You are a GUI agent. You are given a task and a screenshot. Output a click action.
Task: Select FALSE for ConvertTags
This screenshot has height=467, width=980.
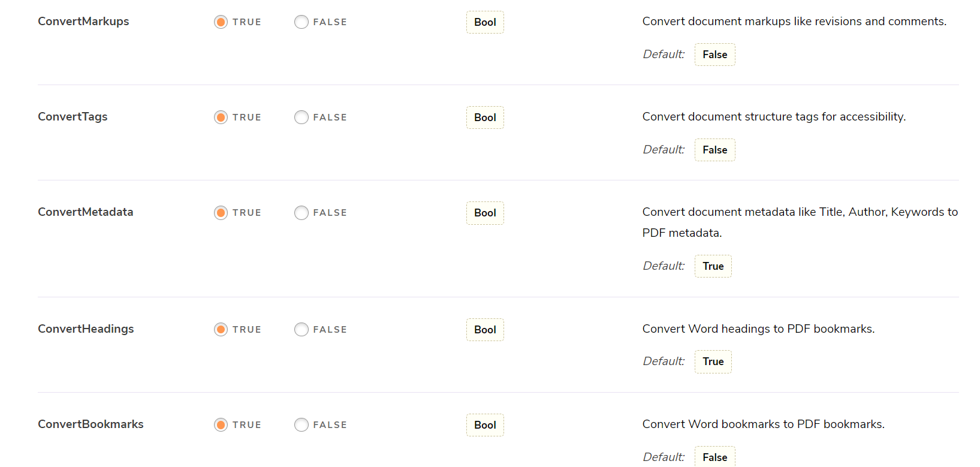[x=301, y=117]
